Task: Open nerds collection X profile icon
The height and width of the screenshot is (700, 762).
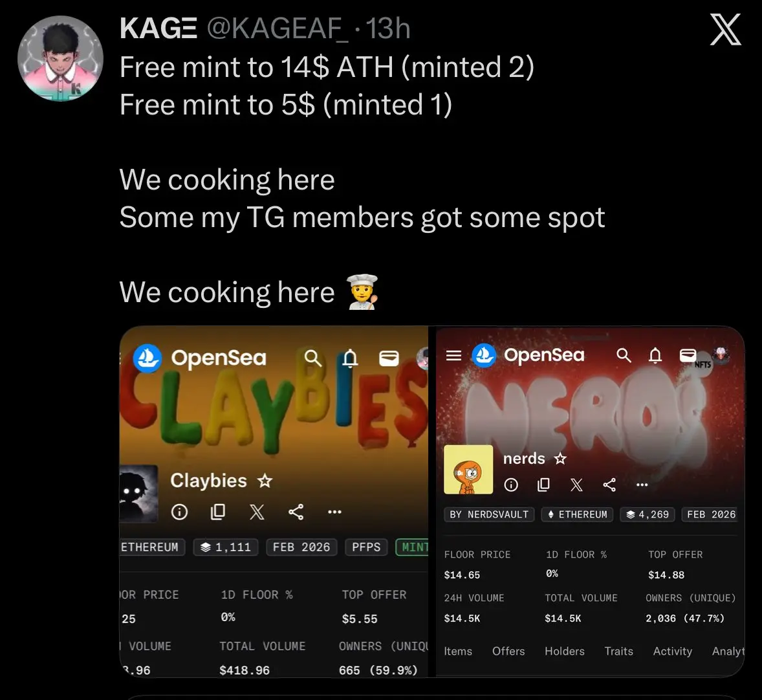Action: [576, 485]
